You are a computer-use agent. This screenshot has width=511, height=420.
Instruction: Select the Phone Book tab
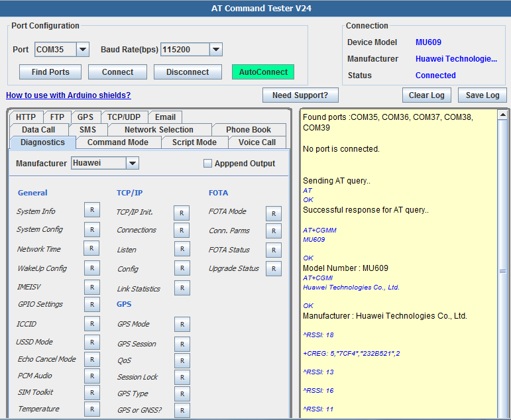click(249, 130)
